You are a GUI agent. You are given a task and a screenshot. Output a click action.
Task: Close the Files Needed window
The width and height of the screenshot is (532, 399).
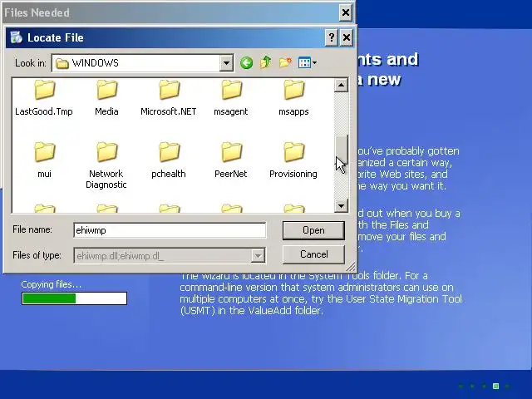[346, 13]
